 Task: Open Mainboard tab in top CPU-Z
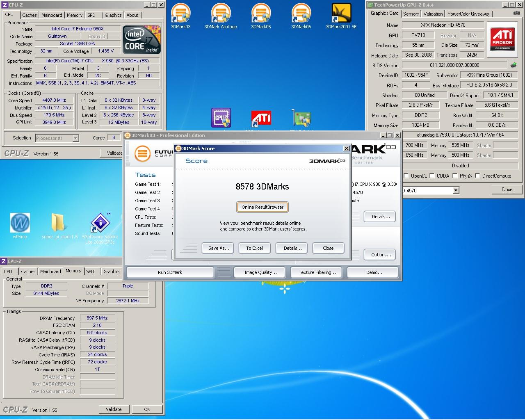click(x=52, y=15)
